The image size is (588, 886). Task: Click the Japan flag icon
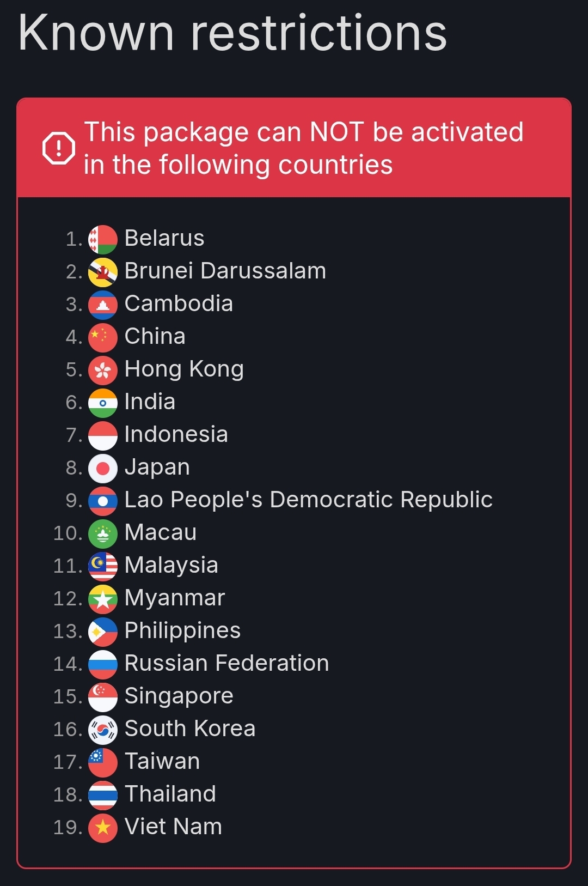pos(102,469)
